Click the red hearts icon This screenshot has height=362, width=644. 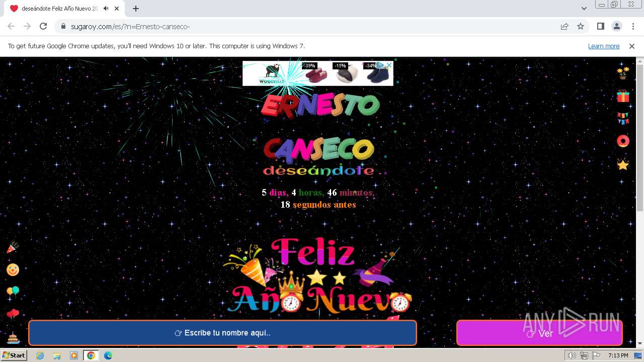click(13, 314)
